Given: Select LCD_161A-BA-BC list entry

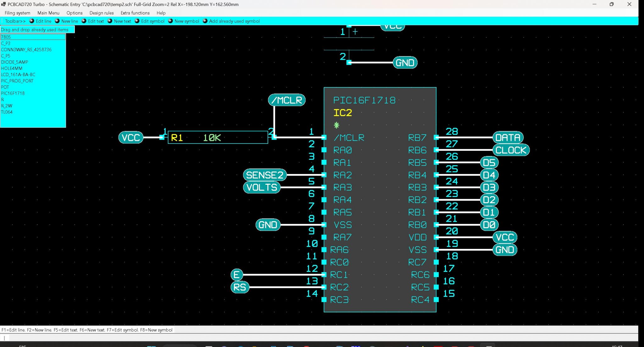Looking at the screenshot, I should [x=33, y=75].
